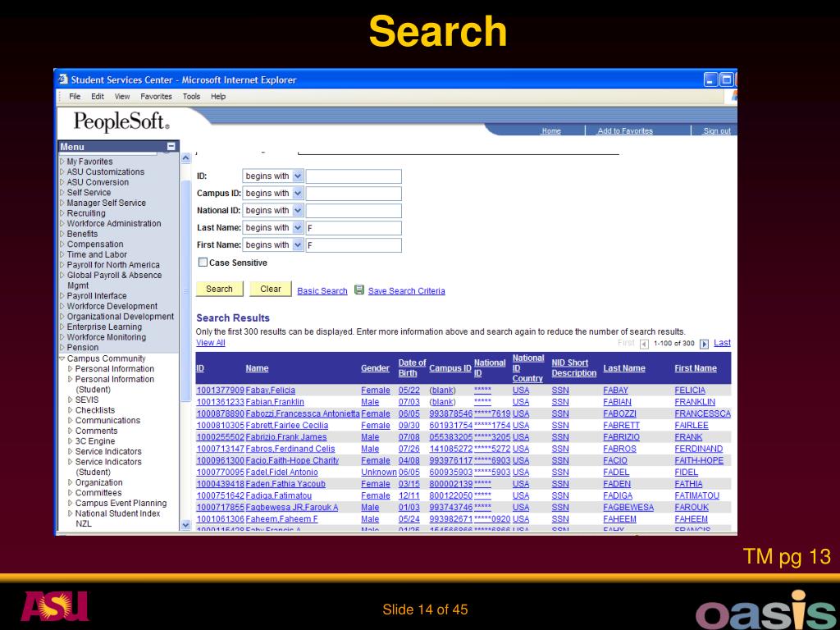
Task: Sort by Campus ID column header
Action: [x=450, y=368]
